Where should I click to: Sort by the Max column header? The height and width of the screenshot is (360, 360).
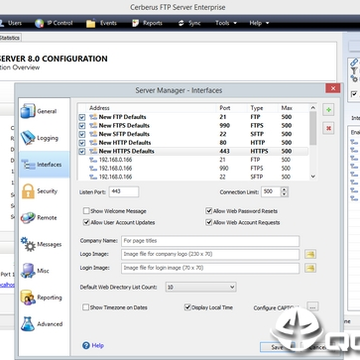287,108
